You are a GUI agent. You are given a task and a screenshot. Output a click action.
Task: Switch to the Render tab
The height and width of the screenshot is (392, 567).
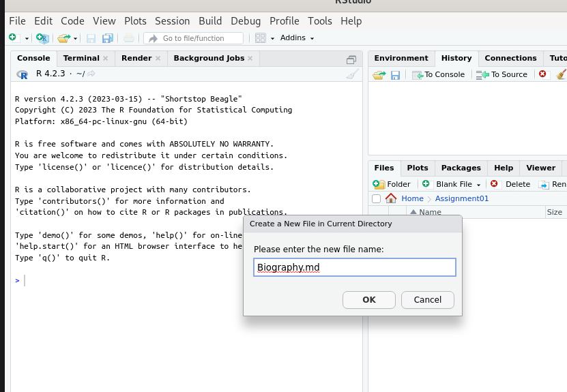coord(136,58)
